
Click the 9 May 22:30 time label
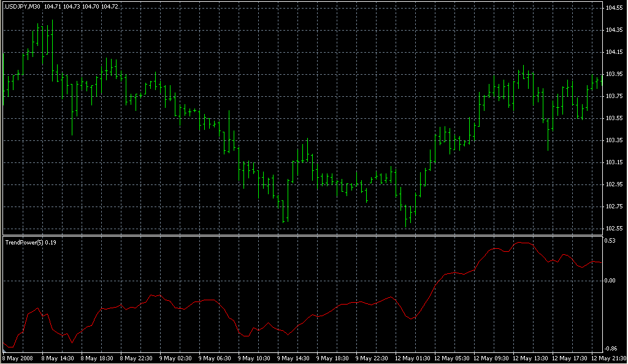pyautogui.click(x=372, y=358)
